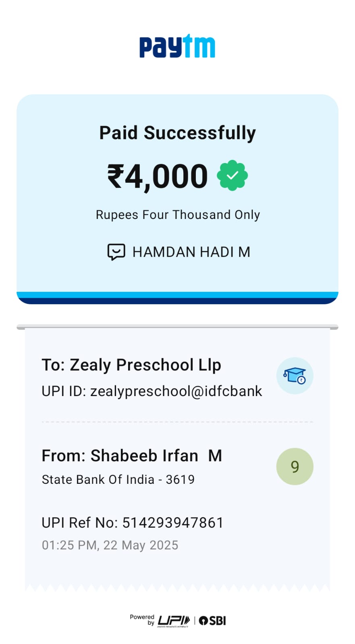Tap the green verified checkmark badge
Screen dimensions: 355x644
[x=233, y=175]
